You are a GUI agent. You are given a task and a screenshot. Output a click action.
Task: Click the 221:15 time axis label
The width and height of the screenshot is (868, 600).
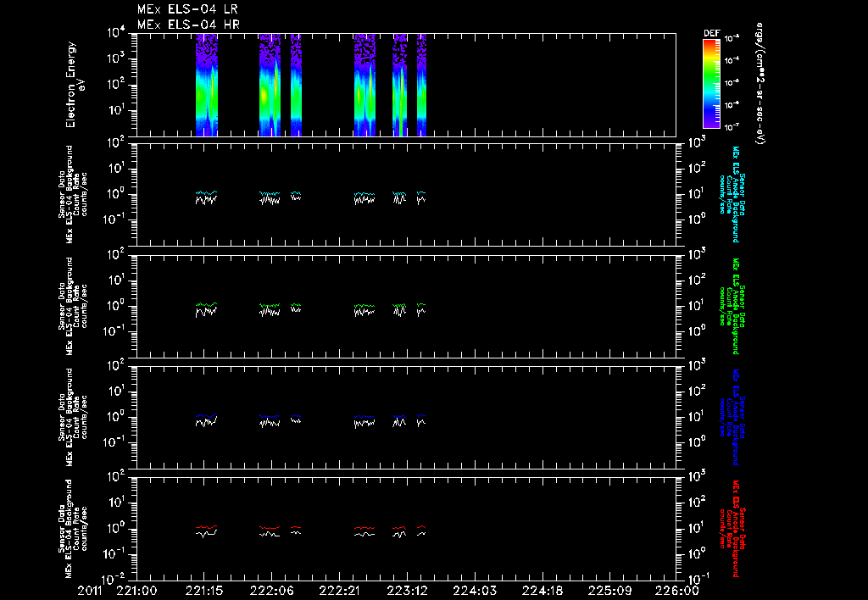(x=204, y=591)
